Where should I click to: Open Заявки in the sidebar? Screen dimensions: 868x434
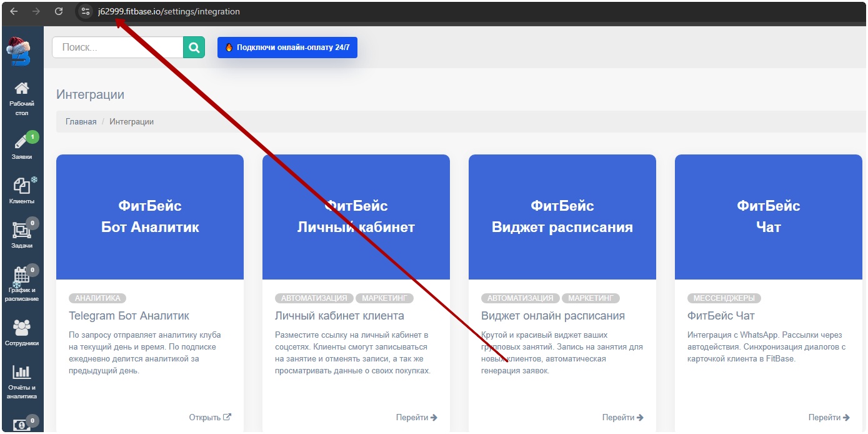click(22, 143)
